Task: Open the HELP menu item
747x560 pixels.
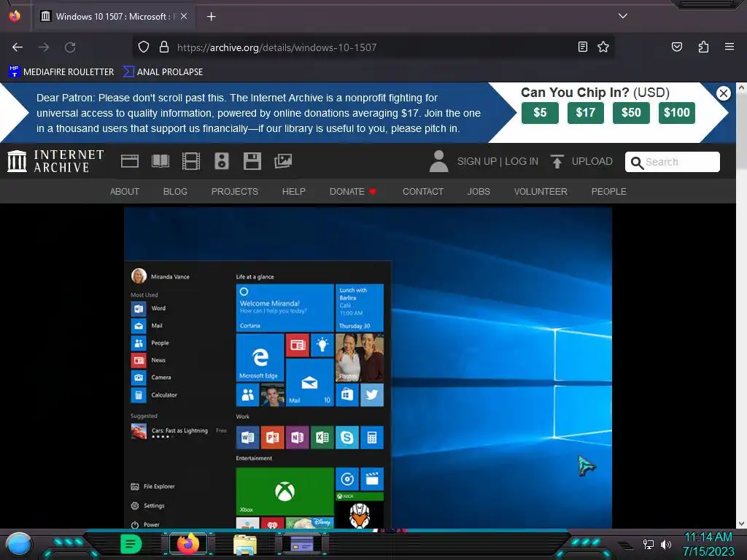Action: click(x=293, y=192)
